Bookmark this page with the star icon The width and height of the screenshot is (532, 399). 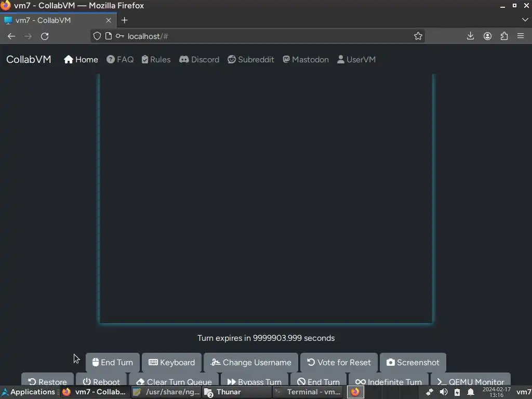[418, 36]
